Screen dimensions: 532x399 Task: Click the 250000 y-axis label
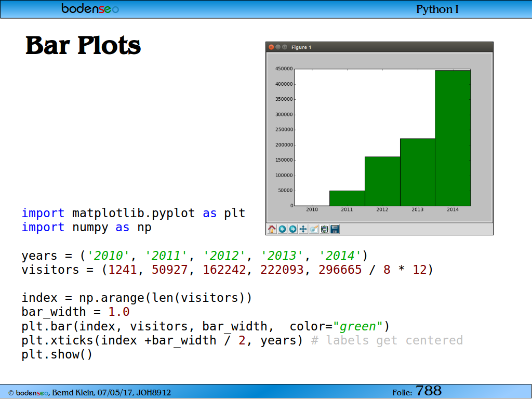pos(284,129)
